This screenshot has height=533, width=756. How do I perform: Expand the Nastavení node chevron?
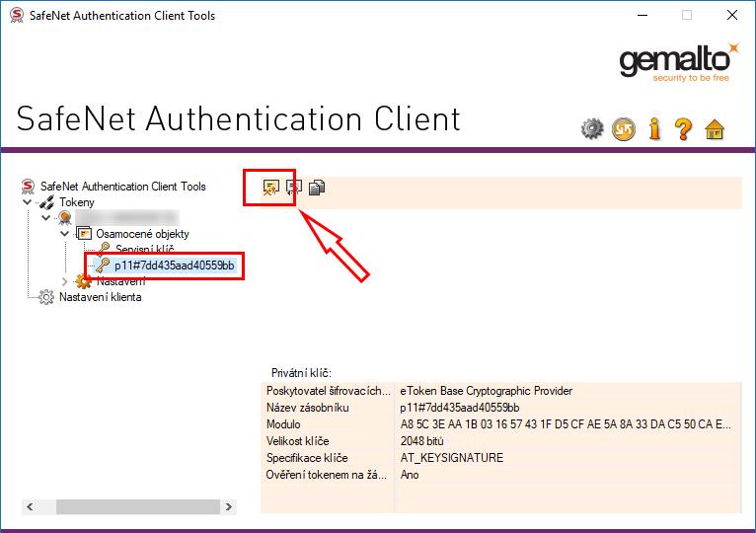[x=64, y=281]
